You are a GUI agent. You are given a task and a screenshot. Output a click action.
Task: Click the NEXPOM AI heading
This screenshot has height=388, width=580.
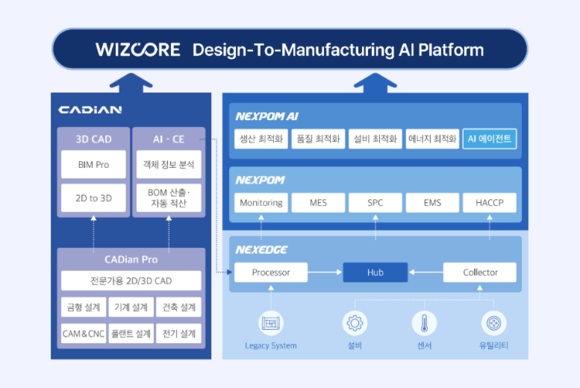pos(267,117)
